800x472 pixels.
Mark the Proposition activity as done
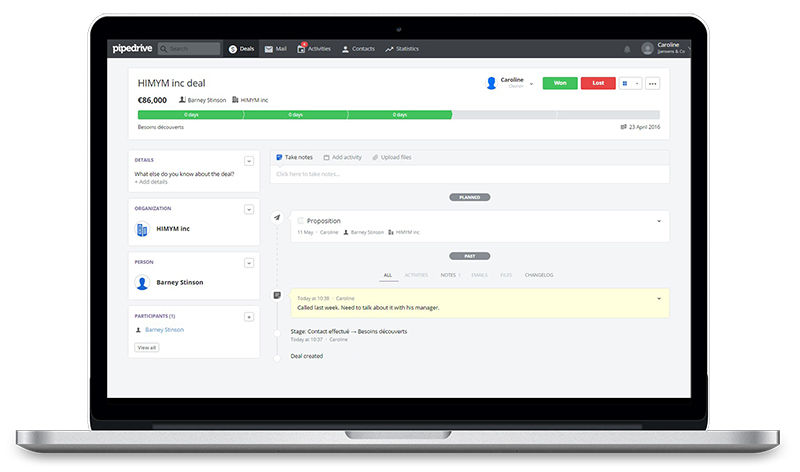[x=300, y=220]
